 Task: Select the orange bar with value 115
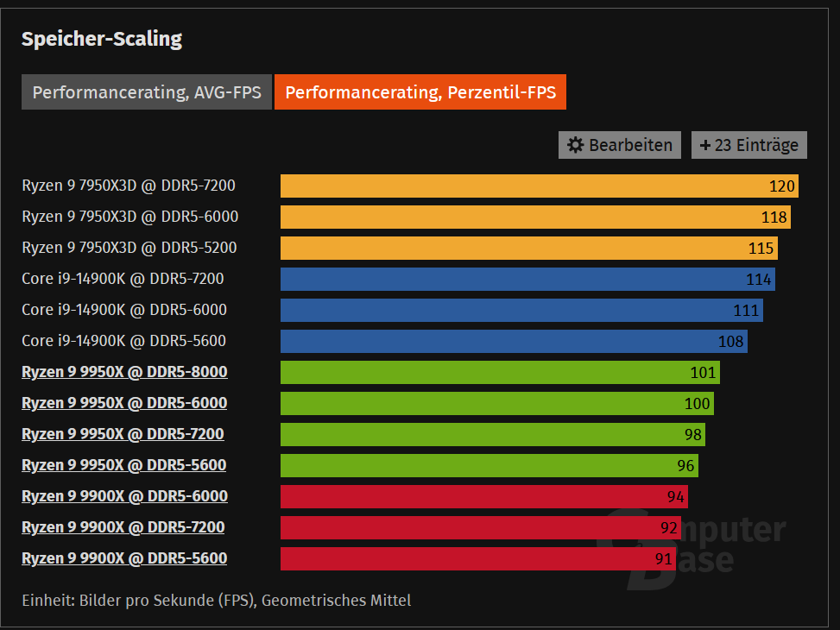pyautogui.click(x=529, y=248)
